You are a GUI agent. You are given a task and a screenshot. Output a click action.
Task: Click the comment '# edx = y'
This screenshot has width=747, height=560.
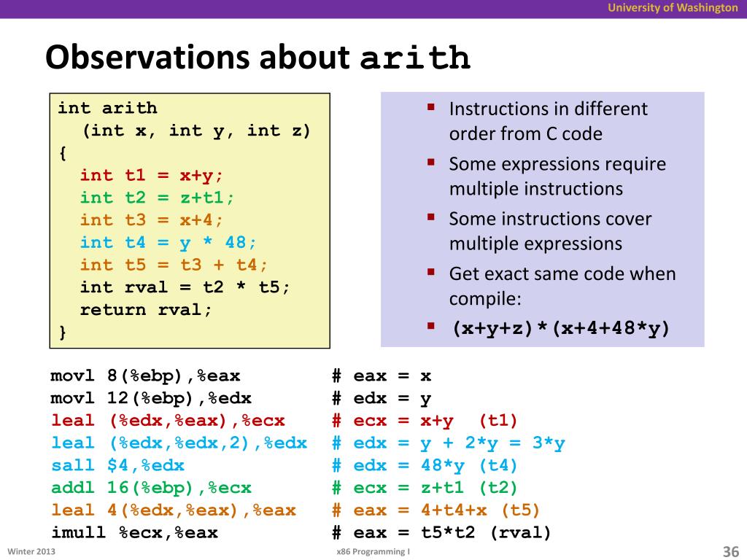382,398
